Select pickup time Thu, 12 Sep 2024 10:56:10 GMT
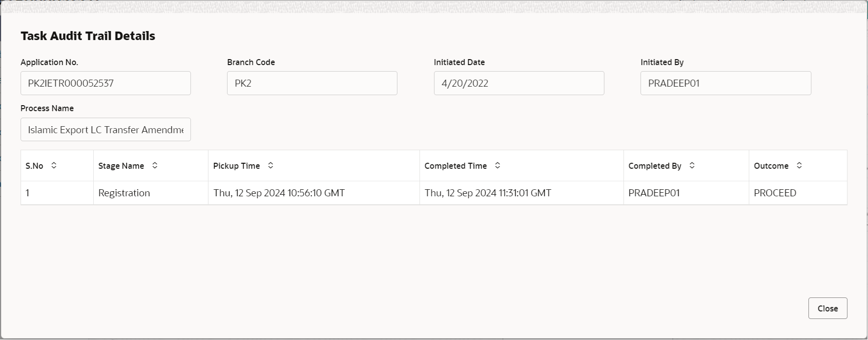The height and width of the screenshot is (340, 868). [x=314, y=193]
